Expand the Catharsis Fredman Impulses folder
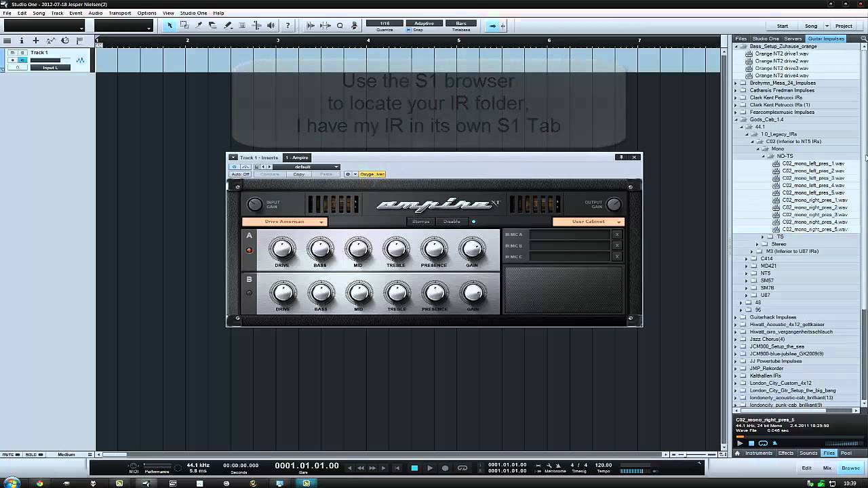This screenshot has width=868, height=488. [x=736, y=90]
